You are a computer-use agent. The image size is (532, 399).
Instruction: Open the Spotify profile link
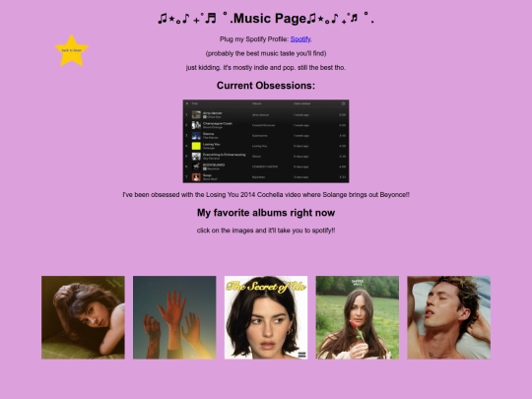tap(300, 39)
